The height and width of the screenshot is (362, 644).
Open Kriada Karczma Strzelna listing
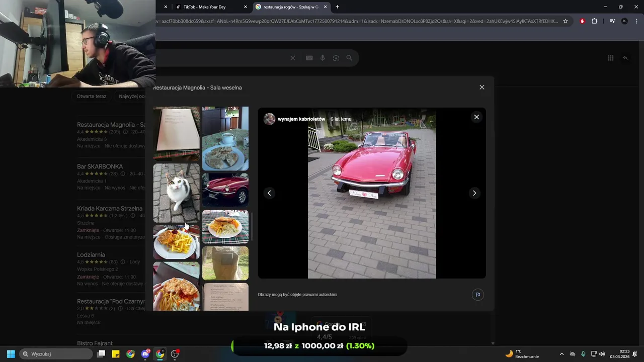pos(110,208)
